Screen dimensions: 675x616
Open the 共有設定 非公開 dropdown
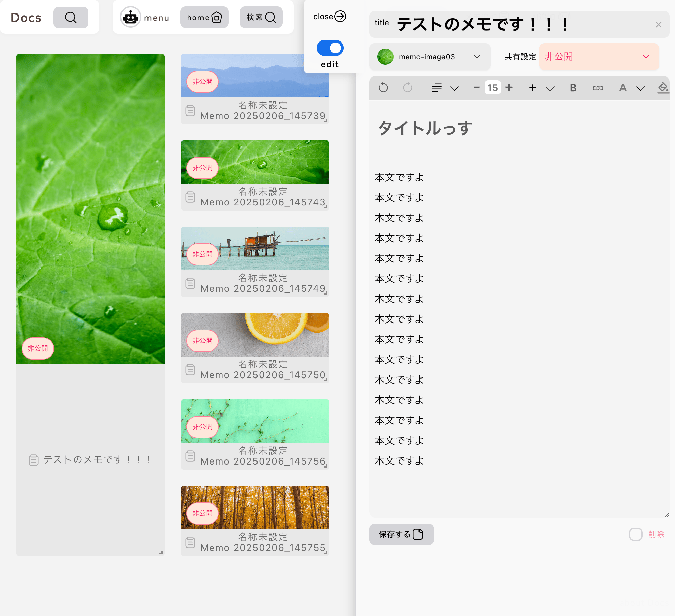pos(599,57)
